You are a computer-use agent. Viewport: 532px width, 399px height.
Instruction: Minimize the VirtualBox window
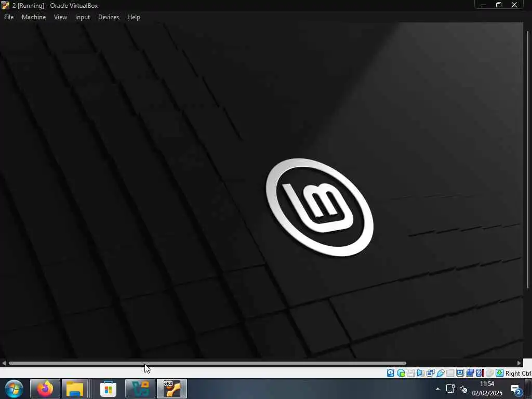point(484,5)
